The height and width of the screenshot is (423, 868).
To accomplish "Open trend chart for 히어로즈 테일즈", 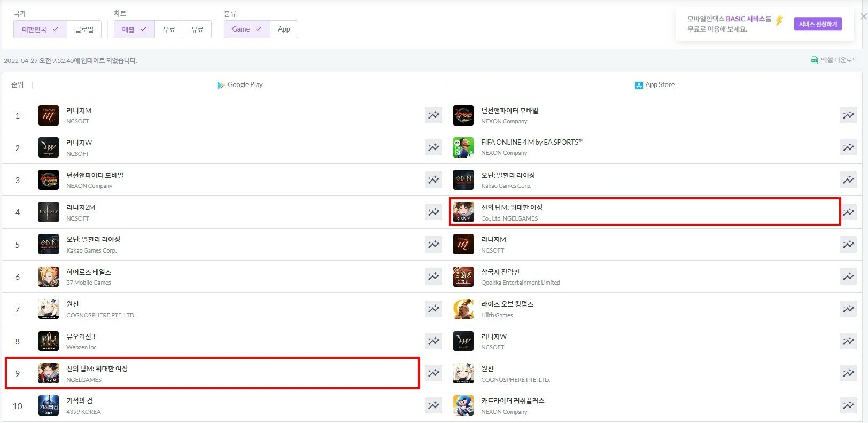I will pyautogui.click(x=433, y=277).
